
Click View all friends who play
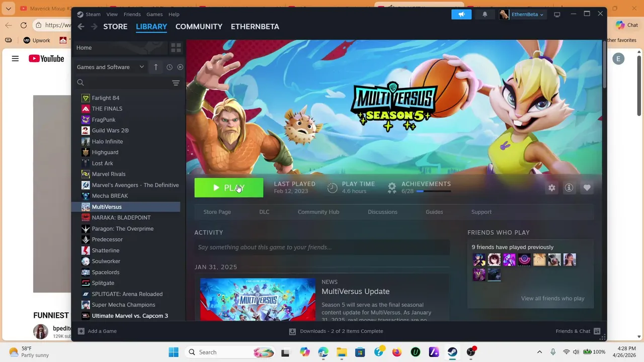552,298
